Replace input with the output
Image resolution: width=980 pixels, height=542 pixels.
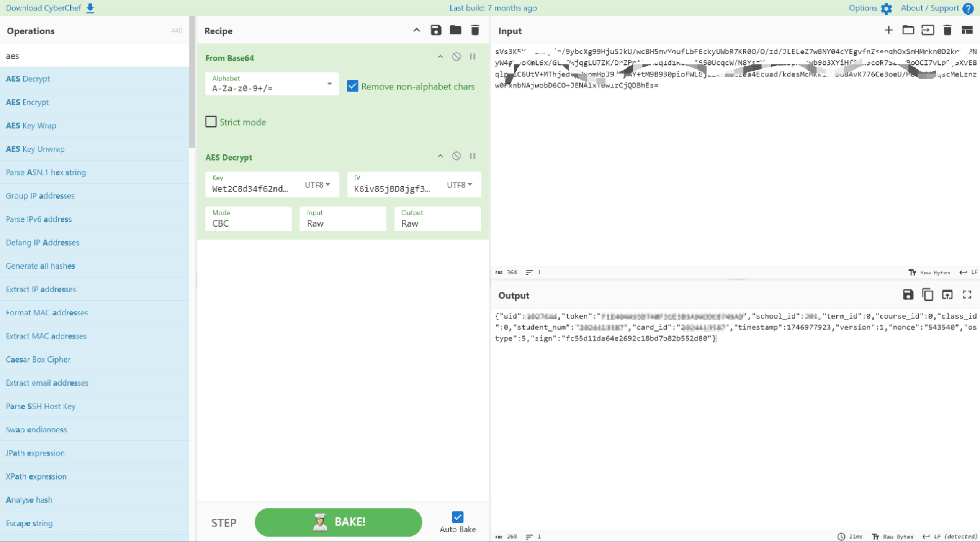pos(947,295)
